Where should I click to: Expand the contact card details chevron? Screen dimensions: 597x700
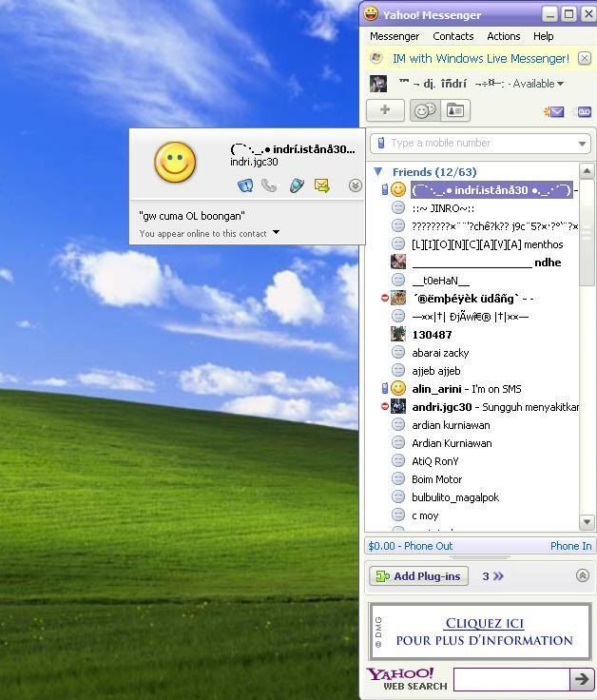pos(356,185)
